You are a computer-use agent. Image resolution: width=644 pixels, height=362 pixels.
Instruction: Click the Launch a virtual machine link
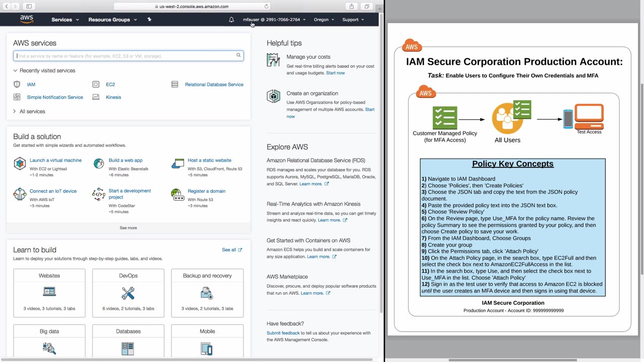[55, 160]
